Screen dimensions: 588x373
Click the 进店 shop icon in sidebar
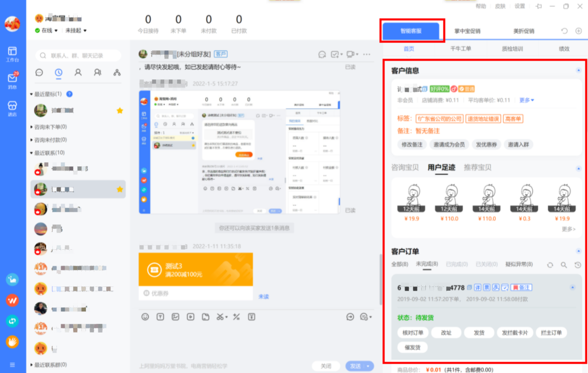pyautogui.click(x=12, y=107)
